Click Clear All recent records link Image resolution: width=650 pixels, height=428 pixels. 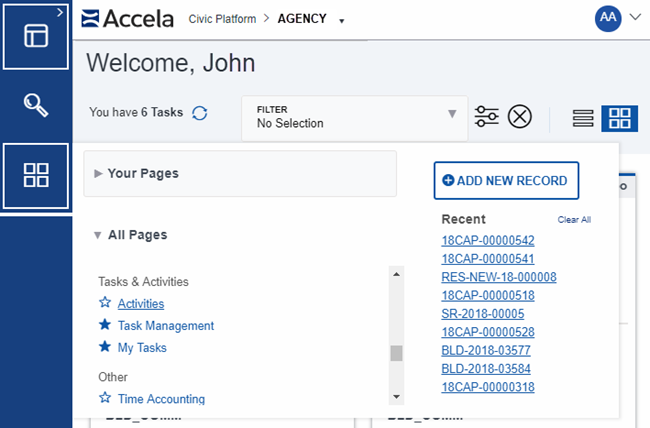coord(574,220)
